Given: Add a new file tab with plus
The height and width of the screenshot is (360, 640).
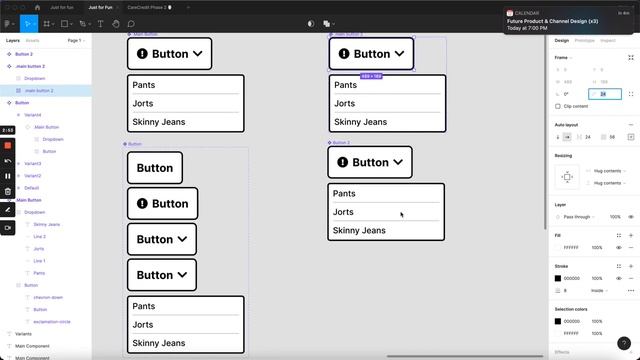Looking at the screenshot, I should pyautogui.click(x=188, y=7).
